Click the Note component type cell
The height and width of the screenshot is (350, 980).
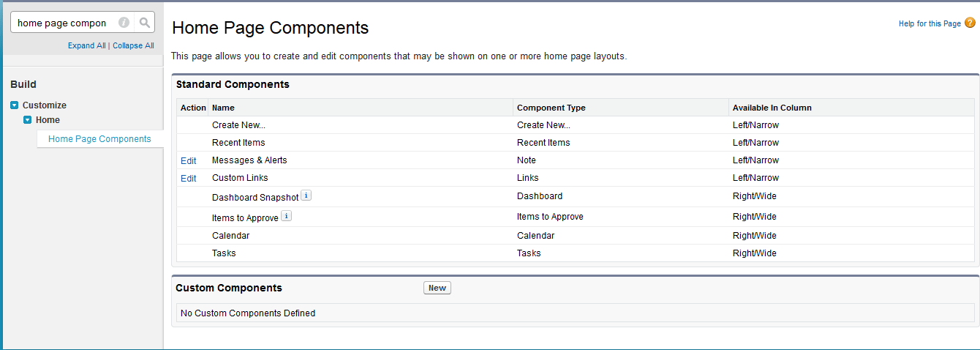tap(527, 160)
